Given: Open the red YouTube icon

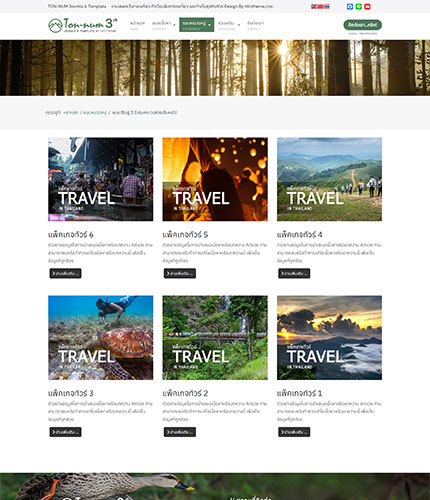Looking at the screenshot, I should (367, 7).
